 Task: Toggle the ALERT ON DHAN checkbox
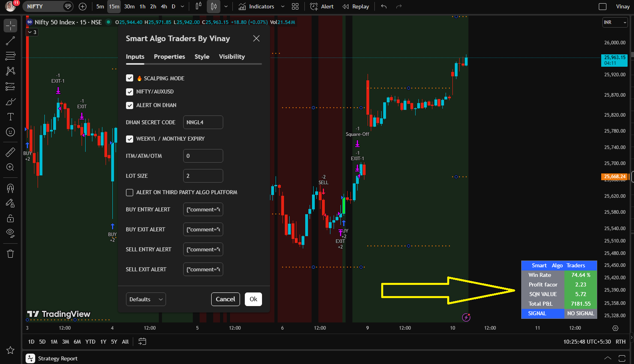click(x=130, y=105)
